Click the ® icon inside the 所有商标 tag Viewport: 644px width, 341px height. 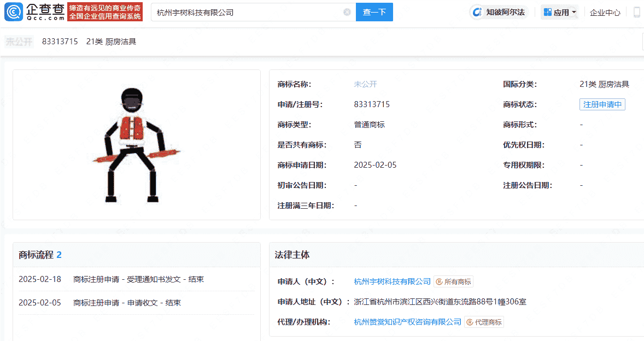point(439,283)
